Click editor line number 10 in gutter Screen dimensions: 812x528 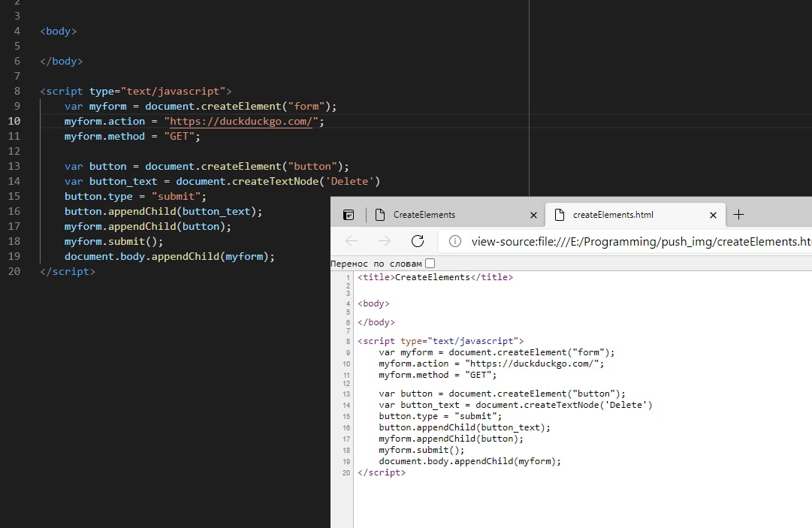tap(14, 121)
